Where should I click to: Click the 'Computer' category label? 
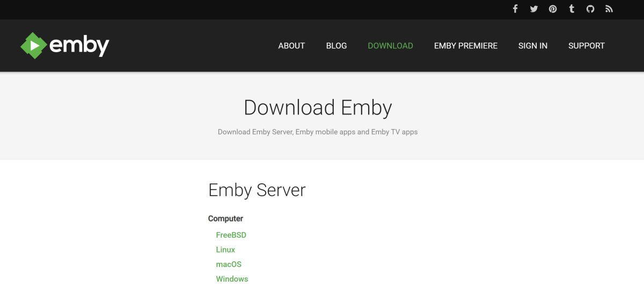(225, 218)
